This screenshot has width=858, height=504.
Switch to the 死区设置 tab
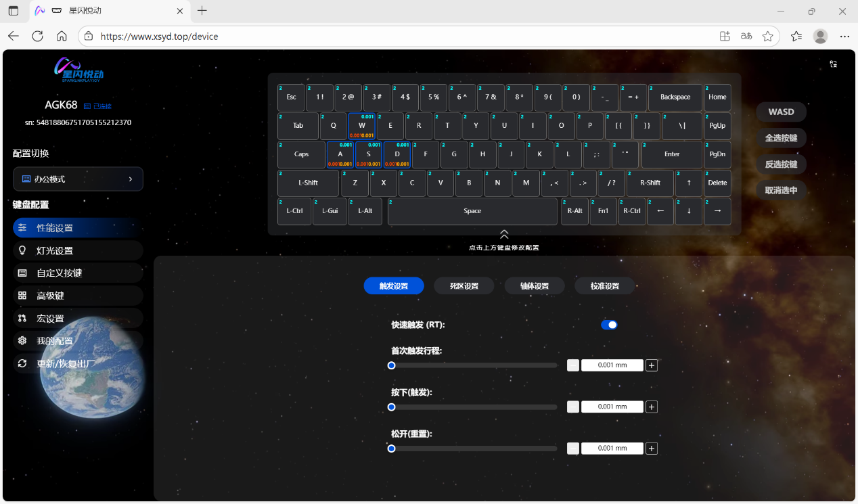[464, 286]
